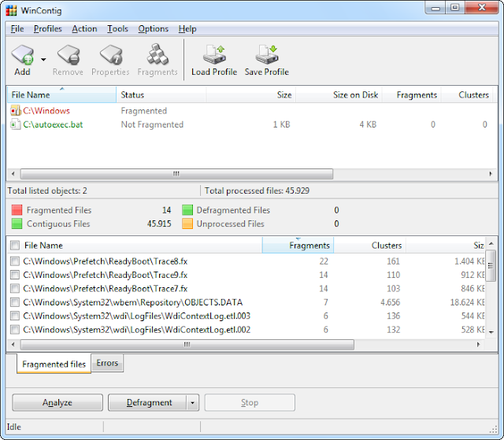Click the C:\Windows folder icon
Image resolution: width=504 pixels, height=440 pixels.
(x=16, y=111)
